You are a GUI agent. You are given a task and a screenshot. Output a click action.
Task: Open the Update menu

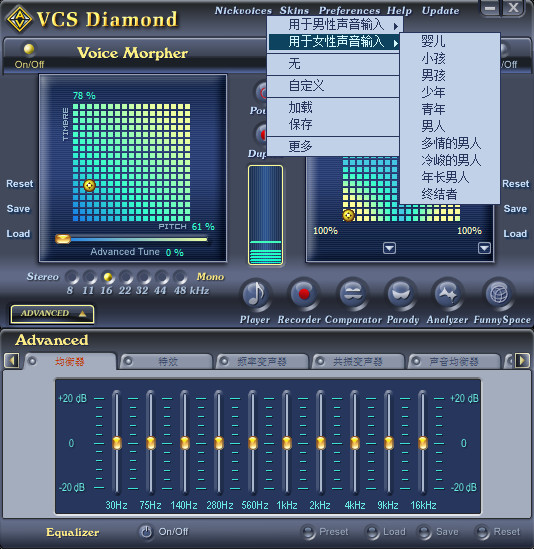[x=441, y=11]
